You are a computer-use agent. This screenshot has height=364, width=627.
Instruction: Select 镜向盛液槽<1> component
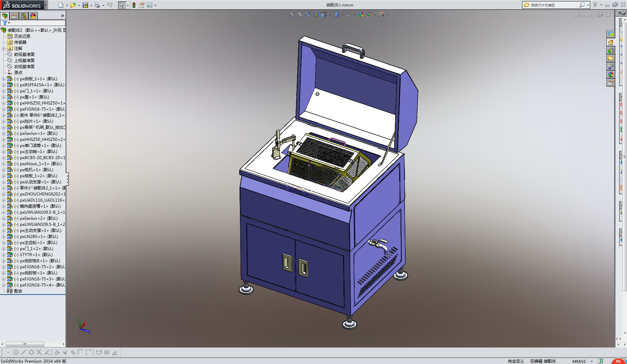click(x=37, y=206)
